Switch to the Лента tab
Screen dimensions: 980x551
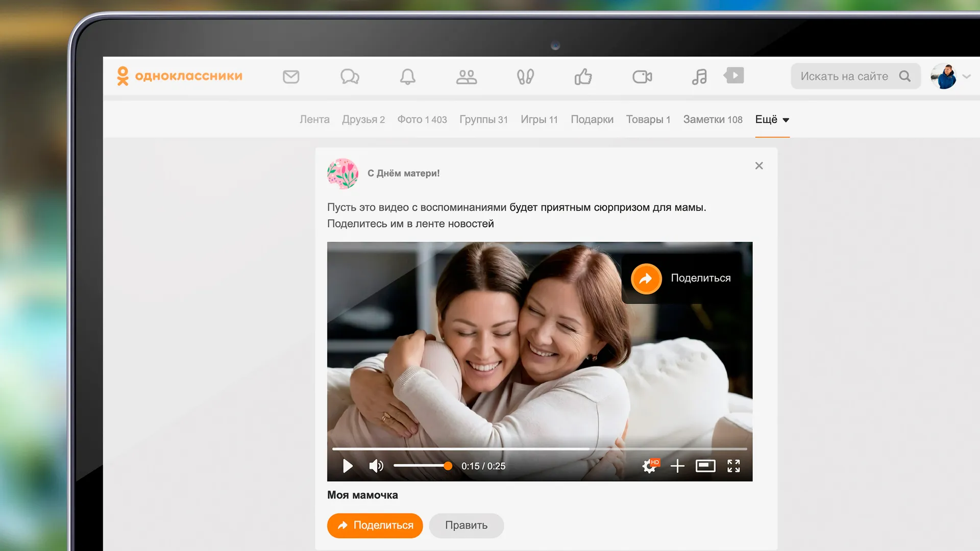(x=314, y=119)
